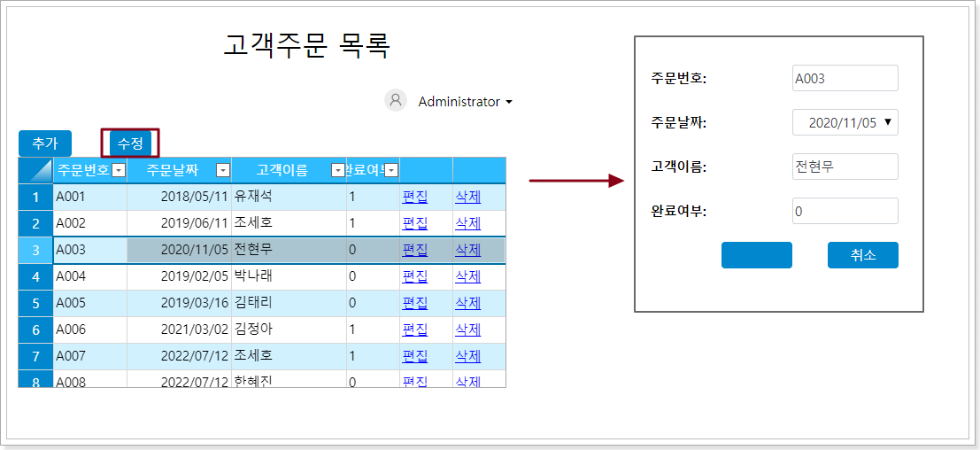Open the 주문날짜 column filter dropdown
The width and height of the screenshot is (980, 450).
[223, 170]
